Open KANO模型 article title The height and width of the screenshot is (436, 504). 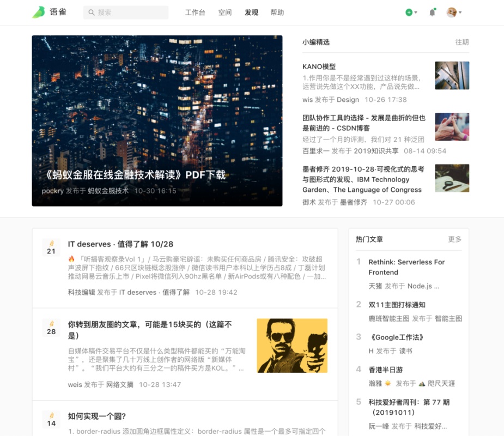point(319,66)
